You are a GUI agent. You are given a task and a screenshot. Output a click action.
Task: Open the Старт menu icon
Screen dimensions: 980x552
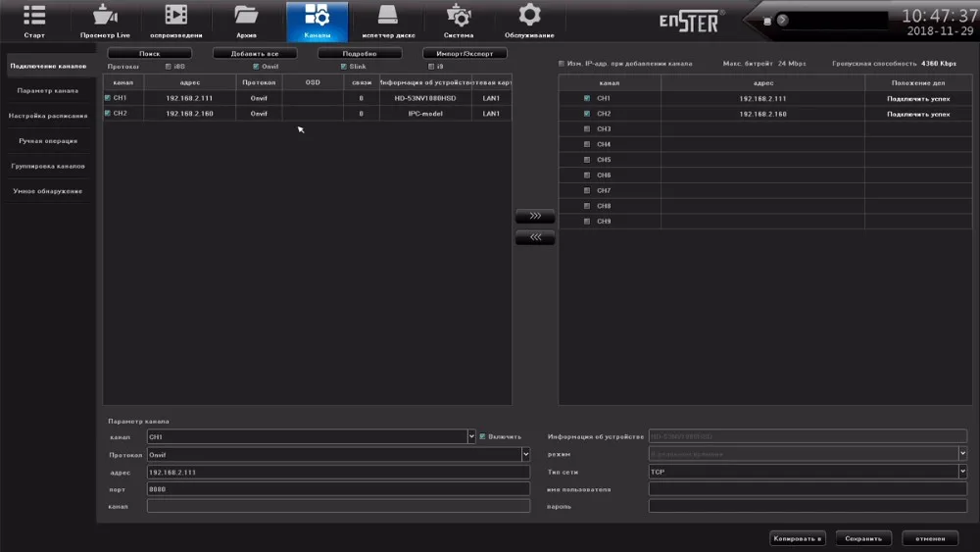pos(34,16)
